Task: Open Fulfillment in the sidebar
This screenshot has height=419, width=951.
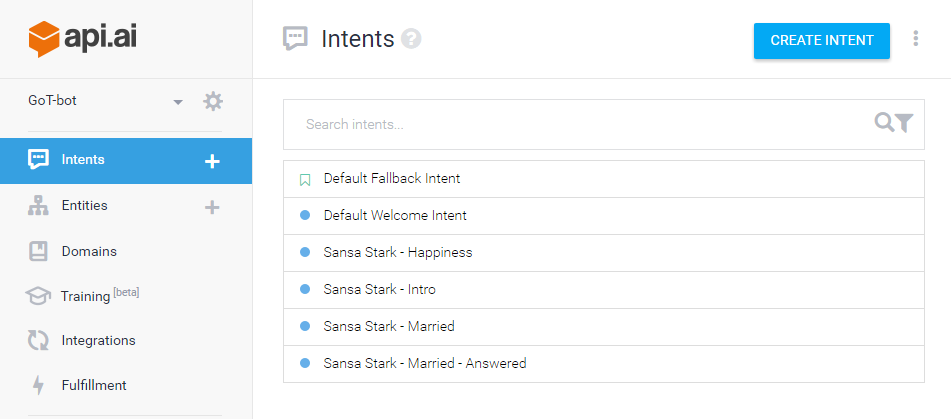Action: click(94, 385)
